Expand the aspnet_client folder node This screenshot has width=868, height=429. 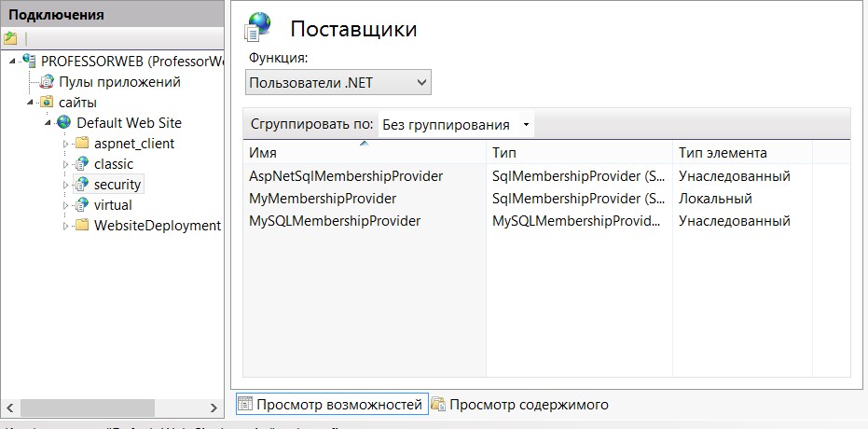click(66, 144)
